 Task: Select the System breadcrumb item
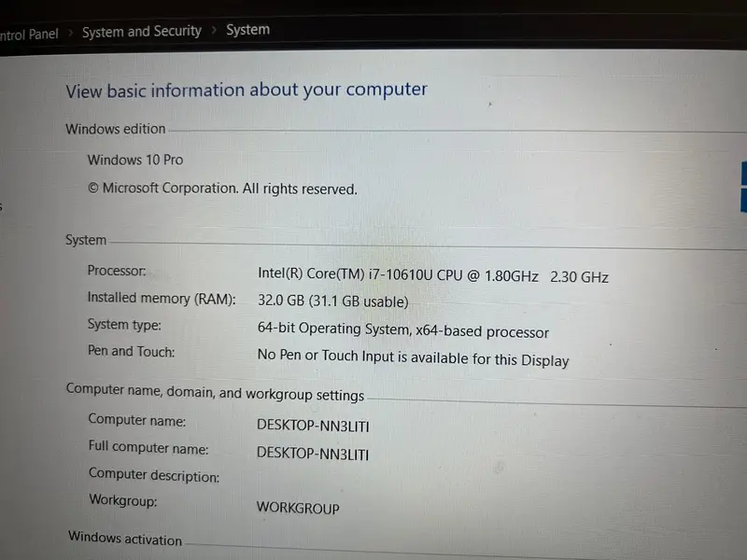point(247,30)
